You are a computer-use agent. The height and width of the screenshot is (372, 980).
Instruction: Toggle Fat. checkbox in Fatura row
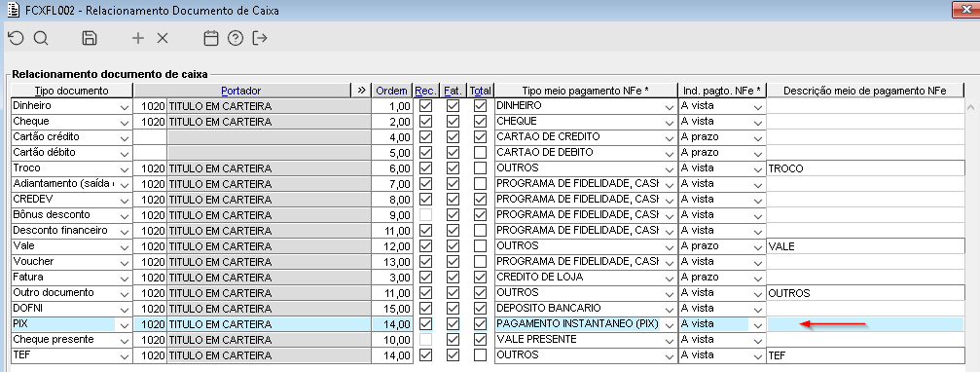coord(454,277)
